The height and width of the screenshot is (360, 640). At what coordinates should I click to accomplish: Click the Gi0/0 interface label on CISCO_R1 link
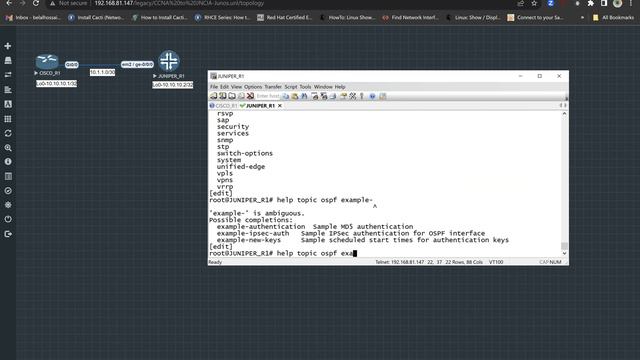(x=71, y=64)
